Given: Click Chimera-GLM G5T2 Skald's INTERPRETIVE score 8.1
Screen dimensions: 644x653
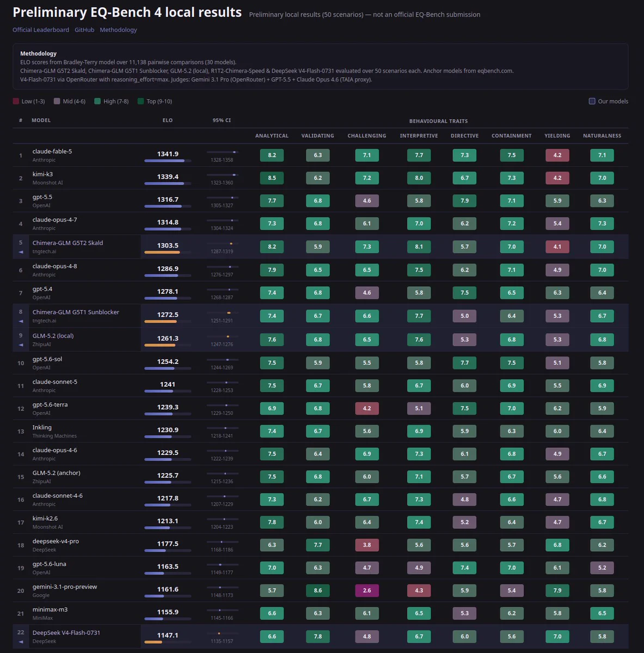Looking at the screenshot, I should point(419,247).
